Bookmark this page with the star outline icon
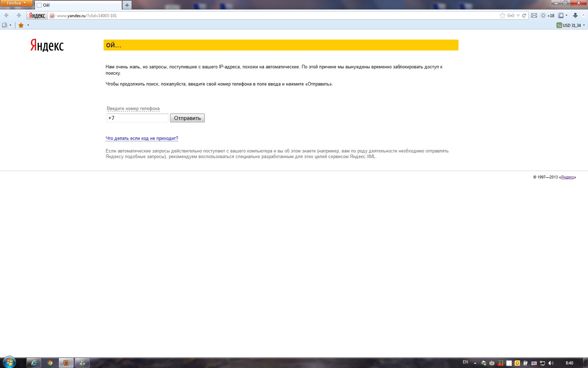Image resolution: width=588 pixels, height=368 pixels. [503, 15]
